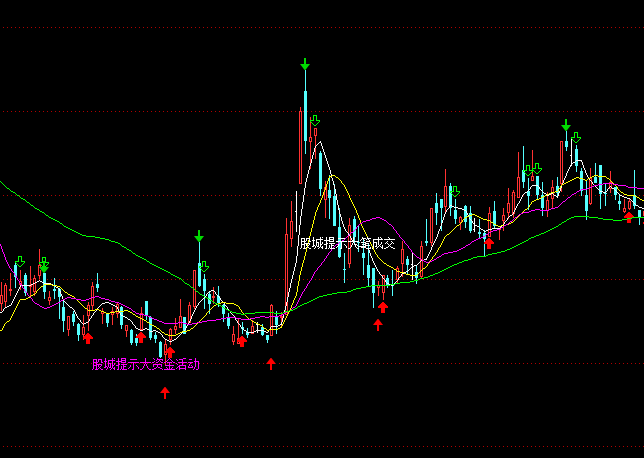Viewport: 644px width, 458px height.
Task: Select the upper red arrow below 大笔成交 label
Action: [x=382, y=307]
